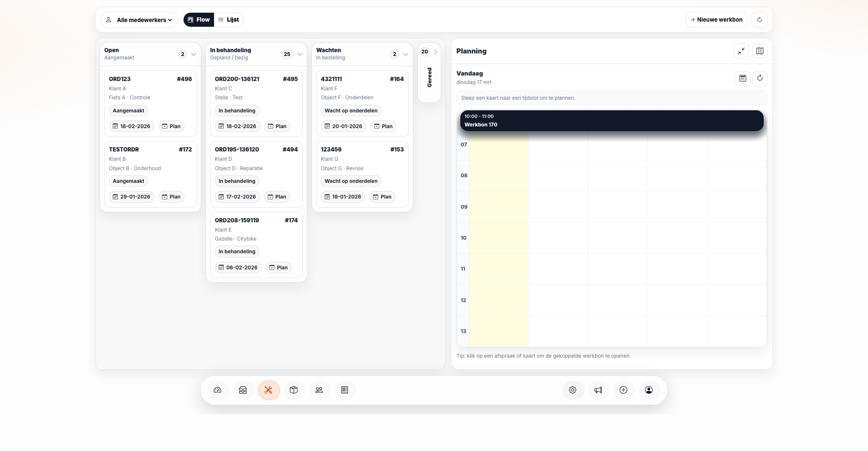
Task: Open the dashboard gauge icon in bottom dock
Action: click(x=217, y=390)
